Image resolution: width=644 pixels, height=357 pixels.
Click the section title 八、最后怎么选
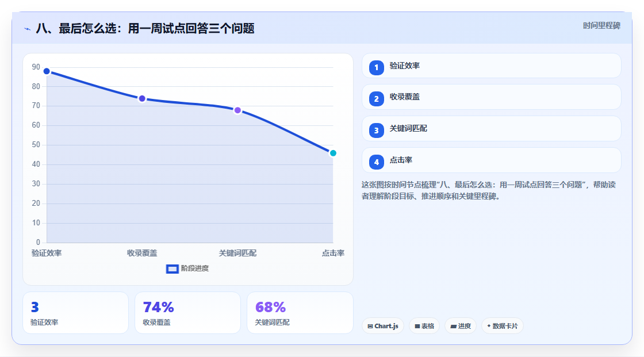[145, 29]
